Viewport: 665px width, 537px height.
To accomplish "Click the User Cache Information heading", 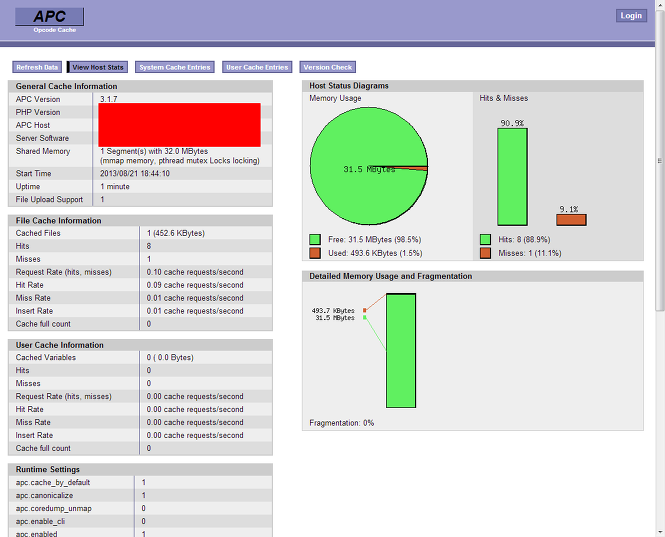I will pos(60,345).
